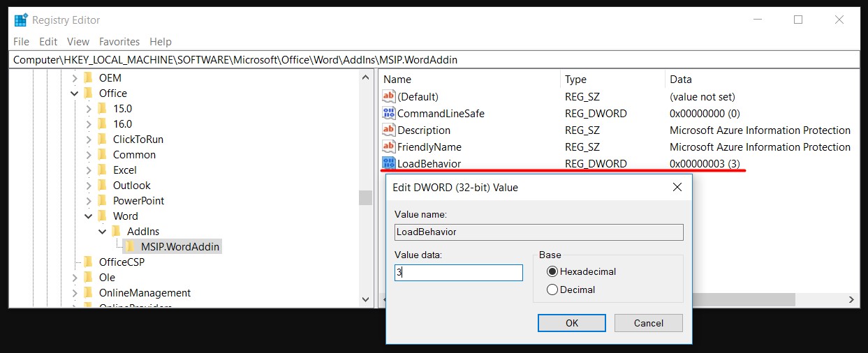Select the Outlook folder icon
Screen dimensions: 868x353
(x=102, y=186)
